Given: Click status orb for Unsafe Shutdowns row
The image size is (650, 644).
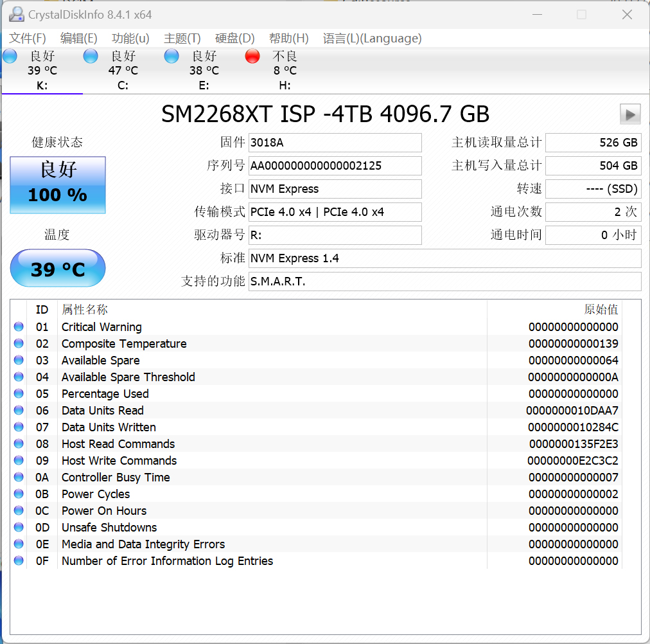Looking at the screenshot, I should [x=19, y=528].
